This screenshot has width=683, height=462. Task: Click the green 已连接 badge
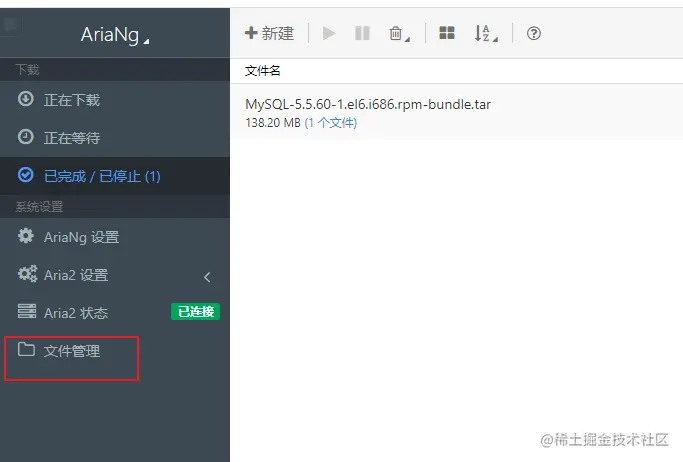point(196,312)
